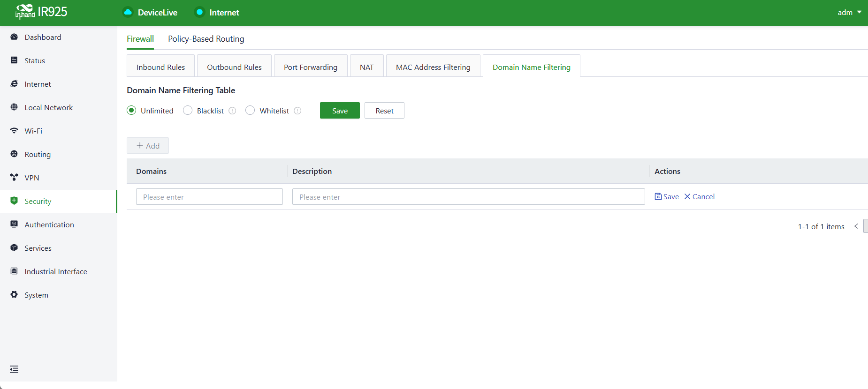
Task: Open the Inbound Rules tab
Action: [x=160, y=67]
